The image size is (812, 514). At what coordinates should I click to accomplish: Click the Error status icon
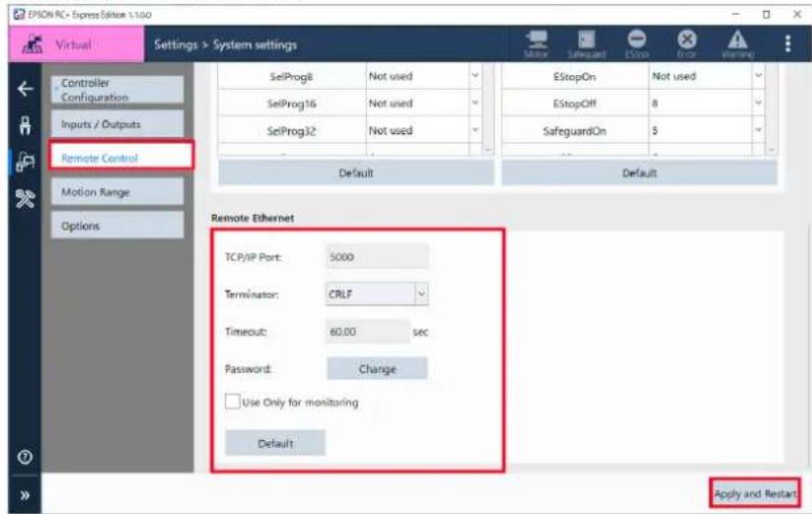[687, 44]
